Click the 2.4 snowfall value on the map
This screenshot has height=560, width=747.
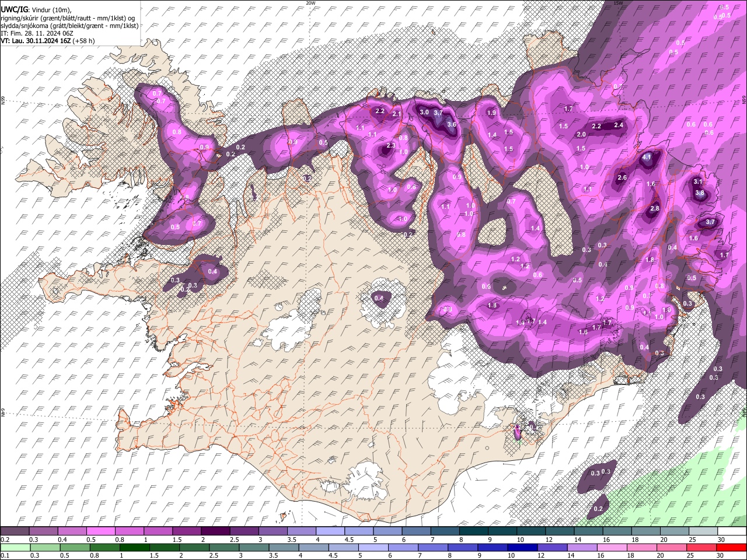[x=619, y=125]
